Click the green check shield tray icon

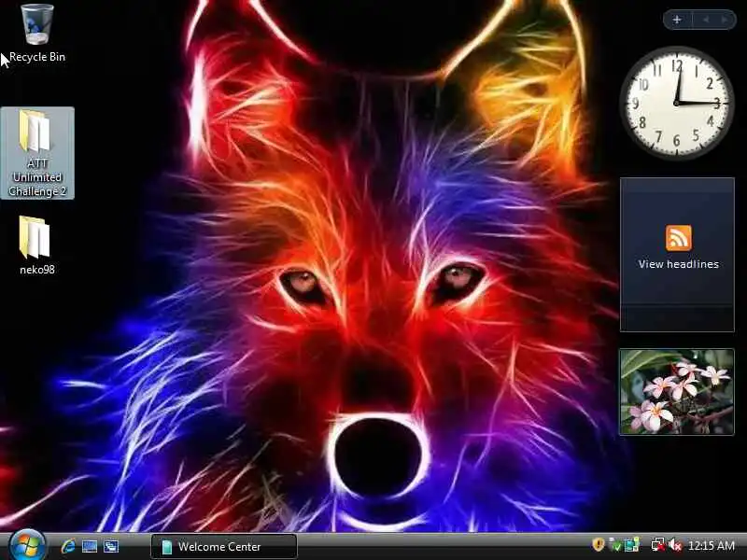click(x=616, y=545)
